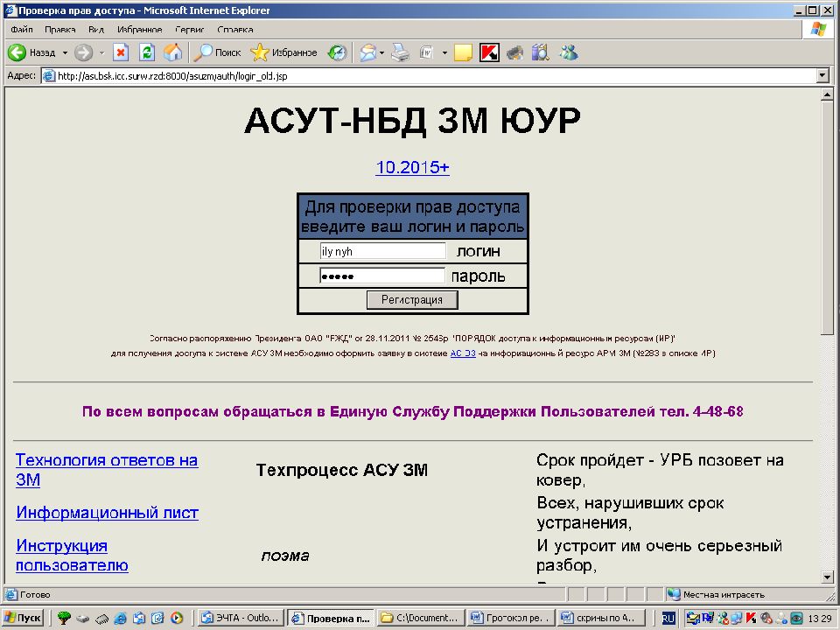Screen dimensions: 840x630
Task: Go to the Home page icon
Action: click(172, 52)
